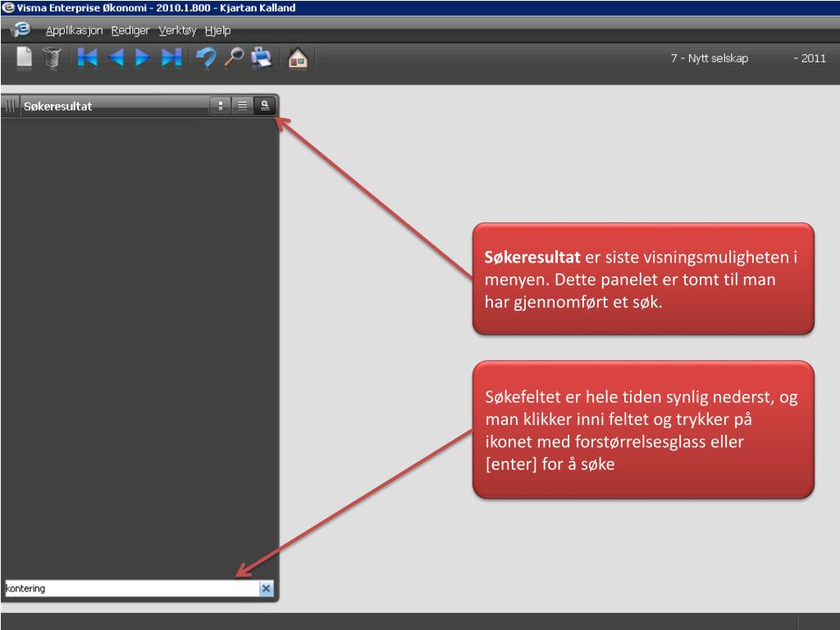This screenshot has height=630, width=840.
Task: Switch menu panel to tree view icon
Action: pyautogui.click(x=220, y=106)
